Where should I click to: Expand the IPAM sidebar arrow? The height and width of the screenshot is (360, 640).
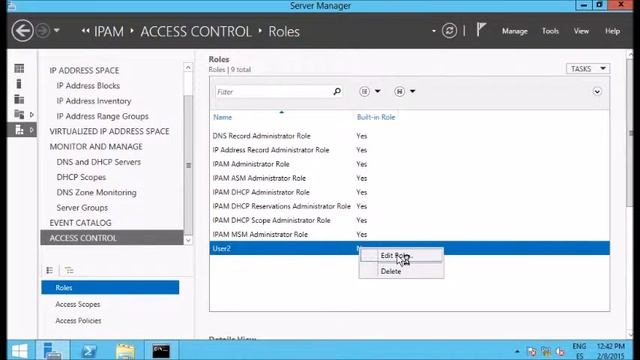click(x=31, y=130)
